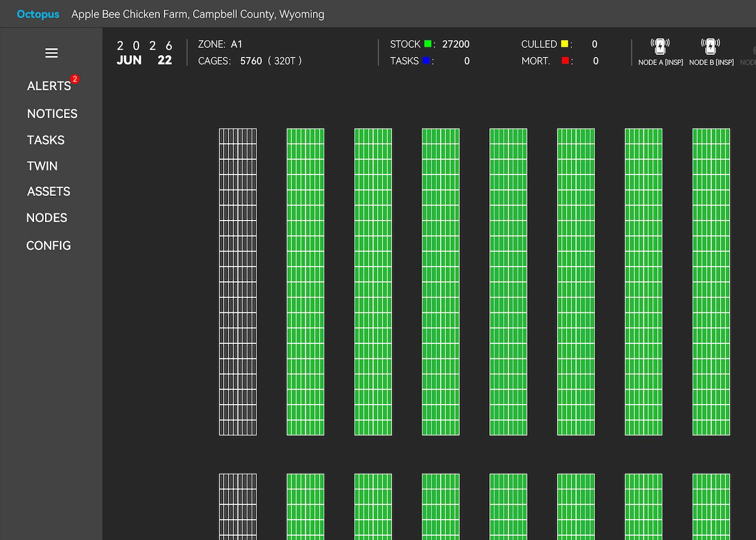Click the yellow CULLED legend swatch
The height and width of the screenshot is (540, 756).
565,44
